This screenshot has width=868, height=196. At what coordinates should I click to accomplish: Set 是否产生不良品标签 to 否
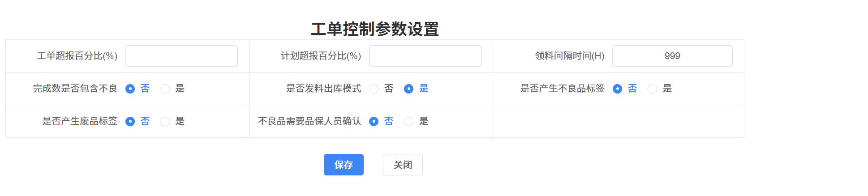(618, 89)
